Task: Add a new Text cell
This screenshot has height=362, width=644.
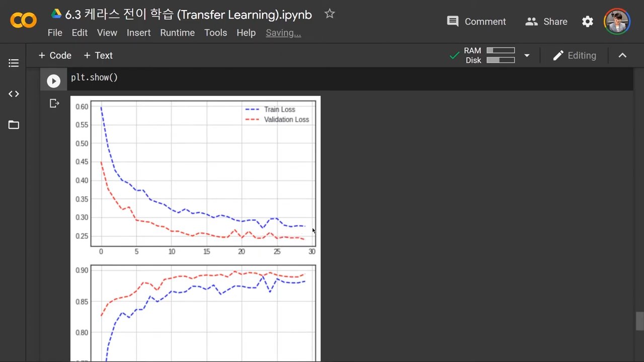Action: point(98,55)
